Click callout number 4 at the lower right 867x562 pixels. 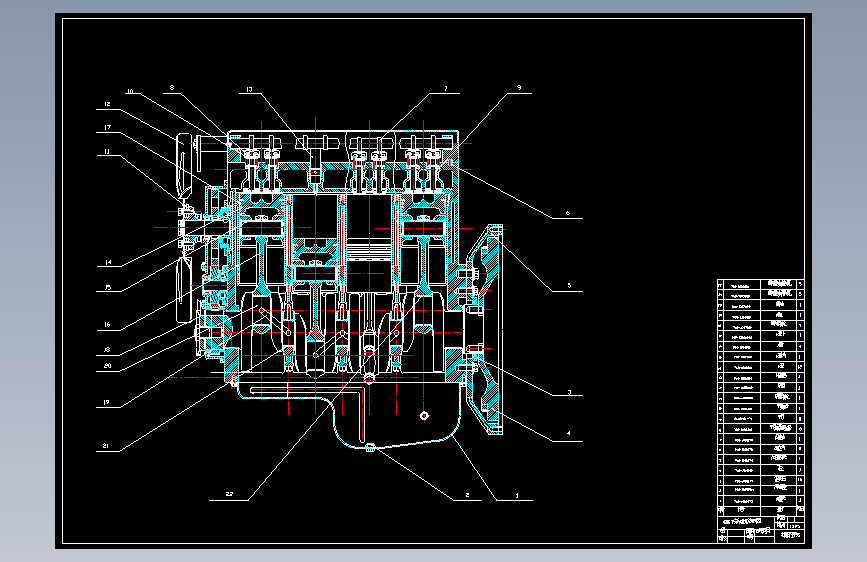click(x=568, y=433)
